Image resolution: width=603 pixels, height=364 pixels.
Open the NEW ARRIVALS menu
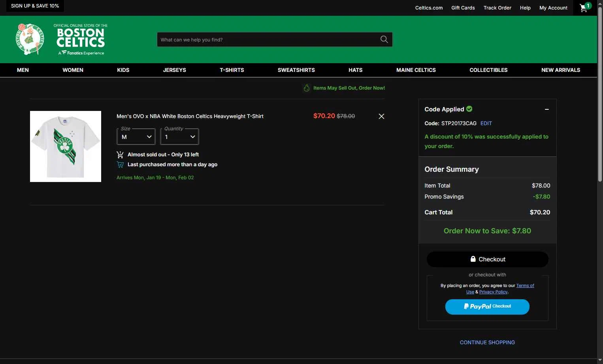[561, 70]
